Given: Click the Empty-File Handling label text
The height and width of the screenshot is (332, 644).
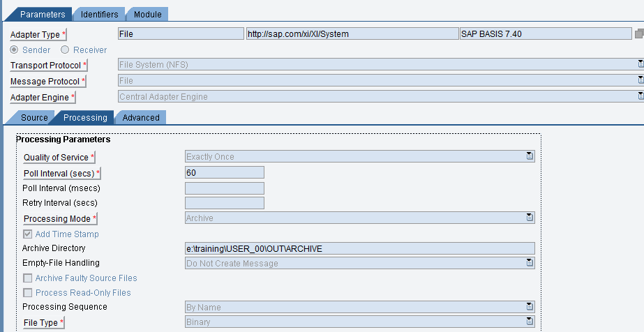Looking at the screenshot, I should click(x=61, y=263).
